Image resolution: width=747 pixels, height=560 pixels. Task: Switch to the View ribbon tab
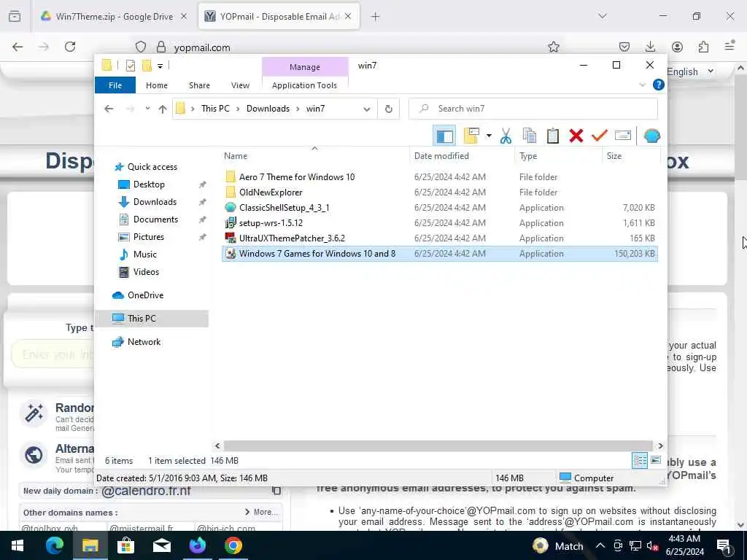tap(240, 85)
